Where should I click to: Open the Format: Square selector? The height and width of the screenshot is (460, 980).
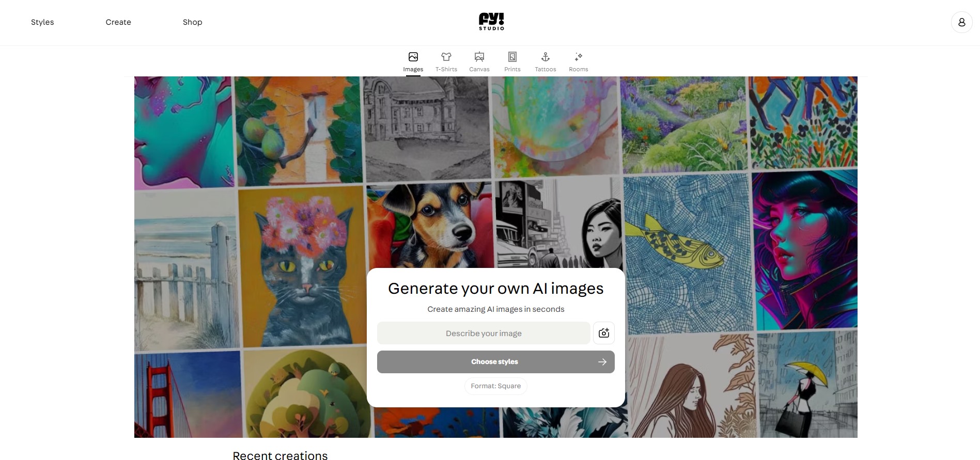(496, 386)
